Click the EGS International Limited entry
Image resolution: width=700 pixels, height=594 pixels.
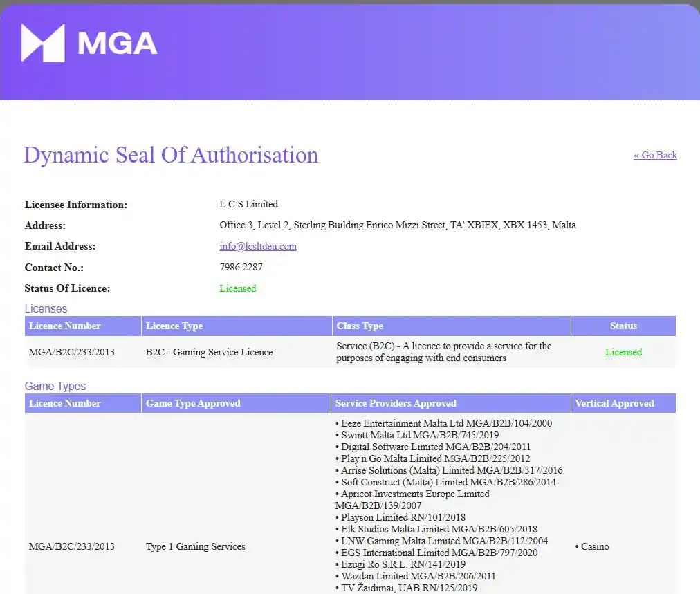[x=436, y=553]
